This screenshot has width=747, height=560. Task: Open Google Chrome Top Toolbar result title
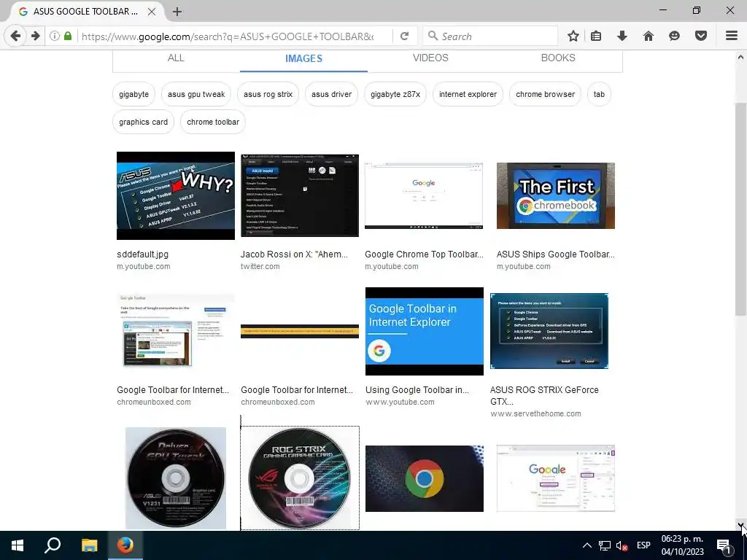(424, 254)
